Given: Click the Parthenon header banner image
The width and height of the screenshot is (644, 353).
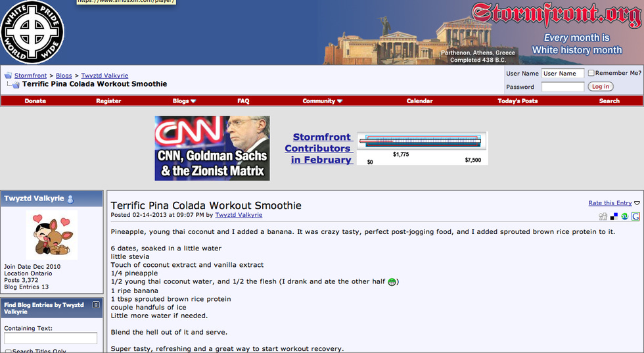Looking at the screenshot, I should (x=482, y=32).
